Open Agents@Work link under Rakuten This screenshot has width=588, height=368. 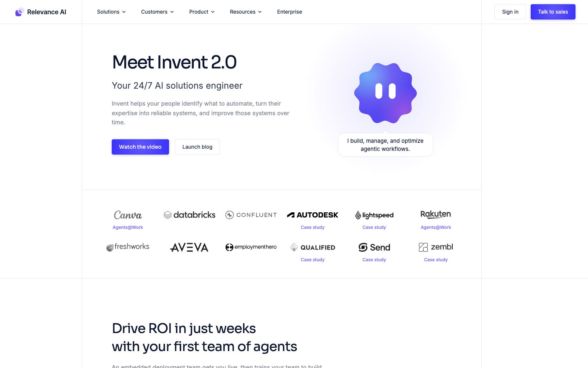click(x=436, y=227)
